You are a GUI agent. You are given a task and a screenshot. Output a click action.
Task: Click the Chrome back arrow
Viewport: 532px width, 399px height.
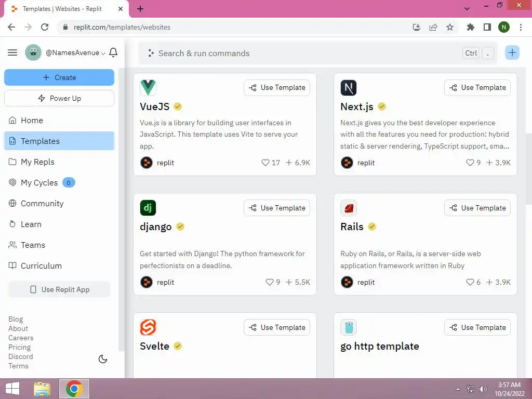tap(11, 27)
